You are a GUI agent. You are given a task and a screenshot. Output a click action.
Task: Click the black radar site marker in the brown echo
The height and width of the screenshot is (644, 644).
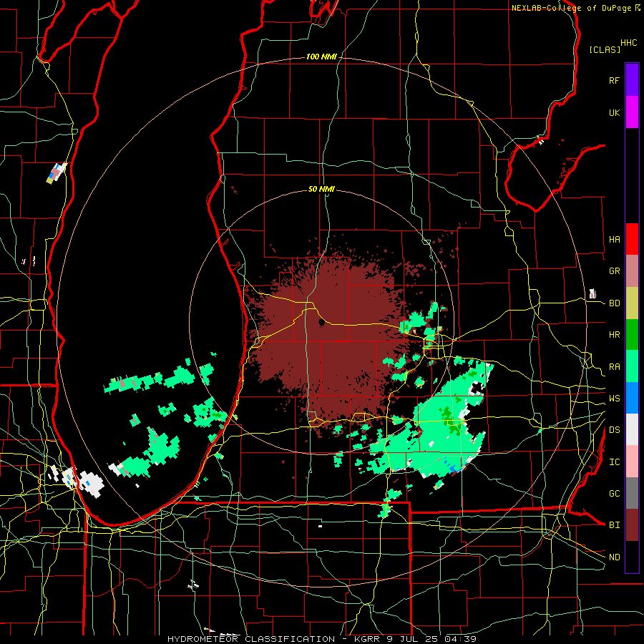point(321,323)
